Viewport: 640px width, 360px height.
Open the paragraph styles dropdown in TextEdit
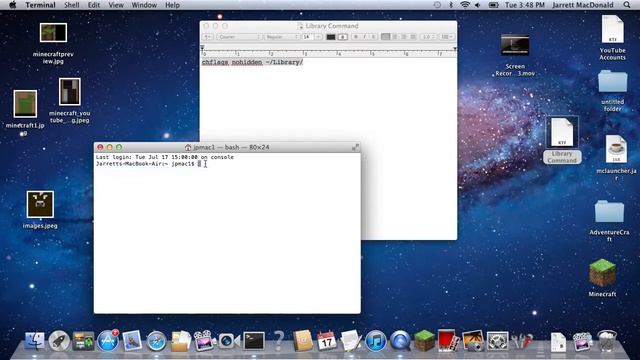208,37
